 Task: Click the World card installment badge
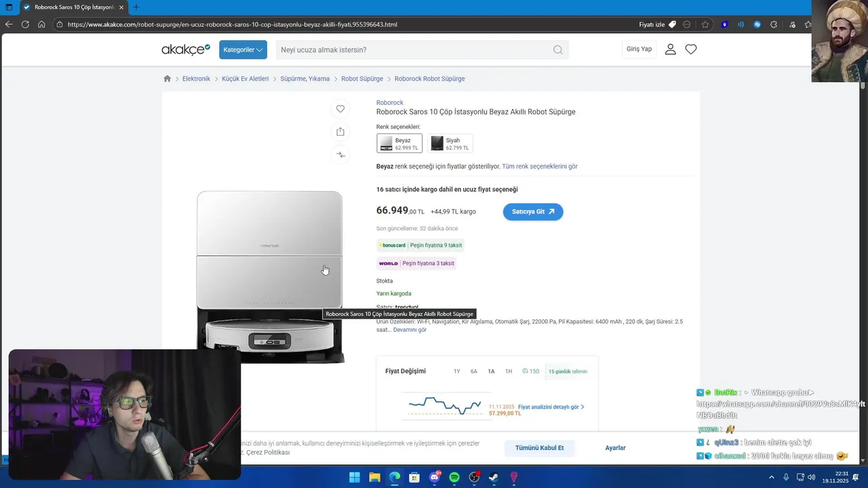point(416,263)
